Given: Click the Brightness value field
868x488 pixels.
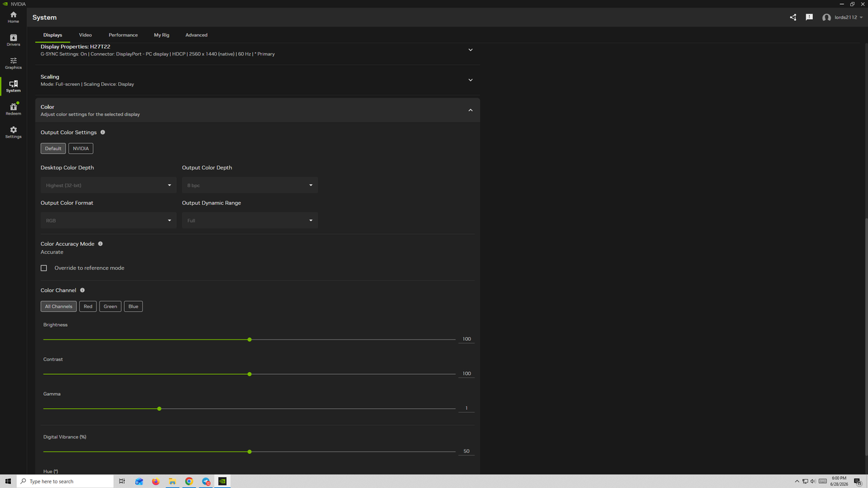Looking at the screenshot, I should pos(467,339).
